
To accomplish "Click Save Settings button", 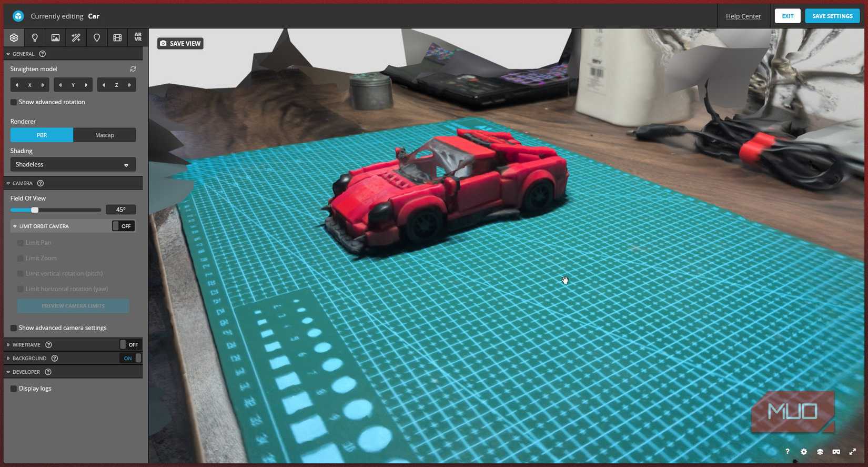I will coord(832,16).
